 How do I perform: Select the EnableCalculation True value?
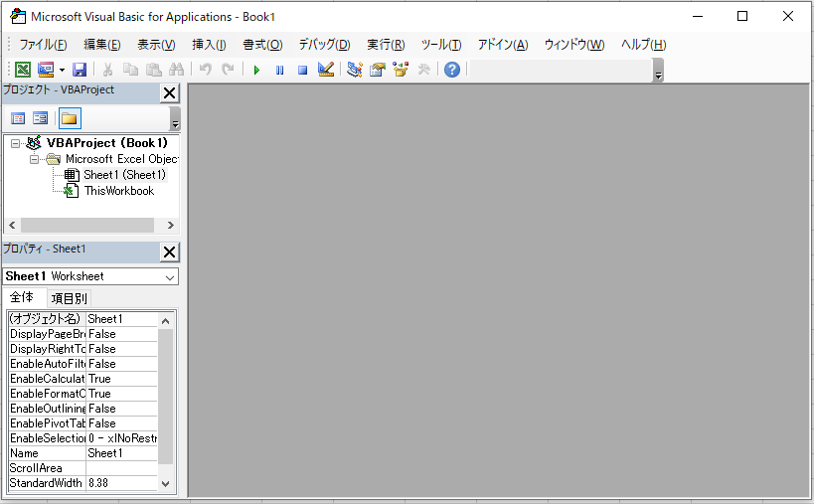(x=121, y=379)
